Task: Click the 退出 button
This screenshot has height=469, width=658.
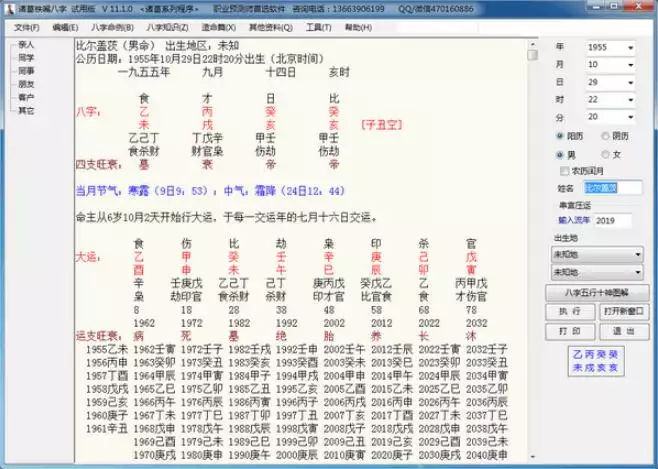Action: [x=624, y=331]
